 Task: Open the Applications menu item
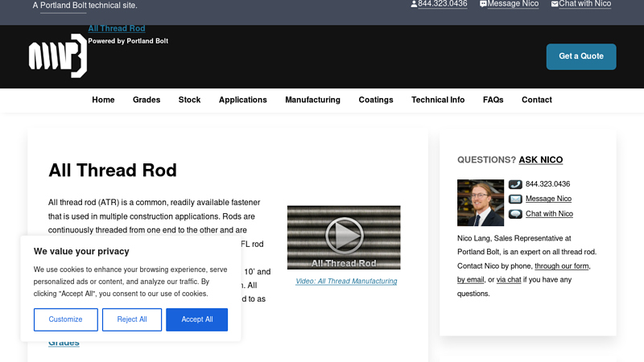(x=243, y=100)
